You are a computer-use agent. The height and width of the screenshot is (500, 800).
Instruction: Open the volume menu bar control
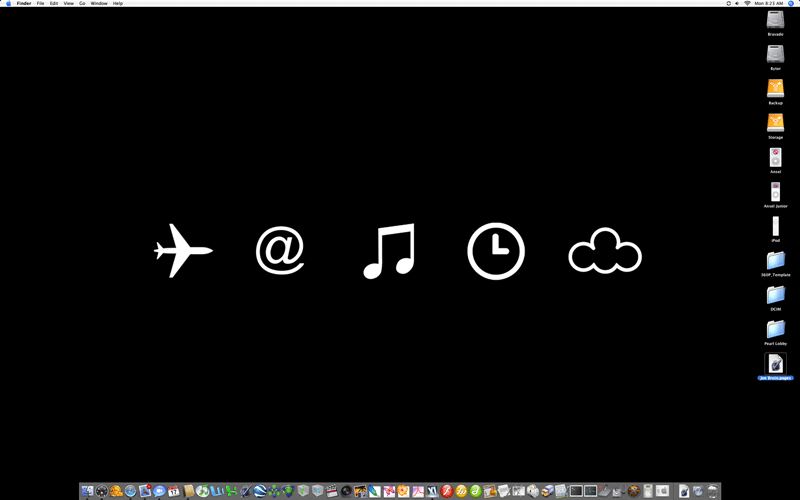(x=737, y=3)
